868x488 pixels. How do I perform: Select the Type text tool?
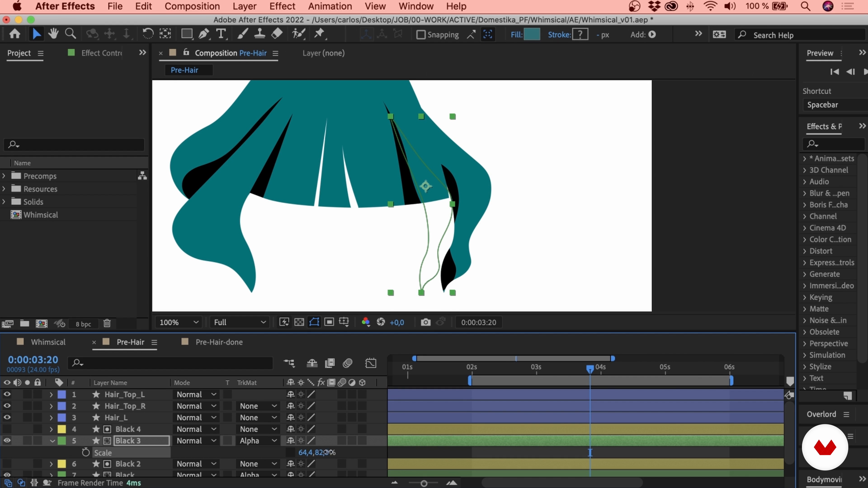pos(221,34)
